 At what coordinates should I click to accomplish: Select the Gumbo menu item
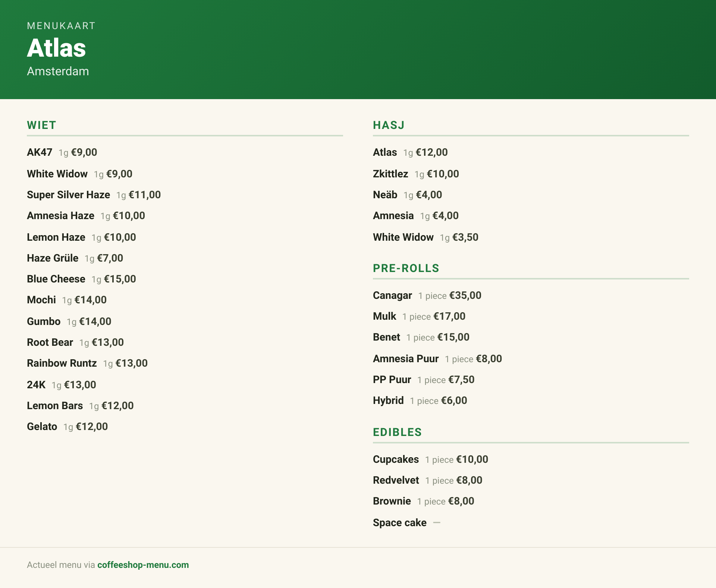pyautogui.click(x=69, y=322)
